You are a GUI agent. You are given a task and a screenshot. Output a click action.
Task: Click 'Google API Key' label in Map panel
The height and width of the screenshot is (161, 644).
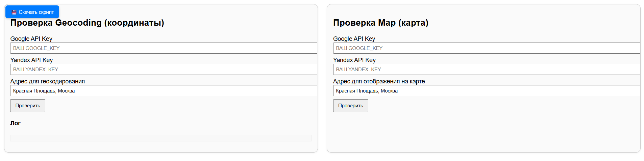[354, 39]
